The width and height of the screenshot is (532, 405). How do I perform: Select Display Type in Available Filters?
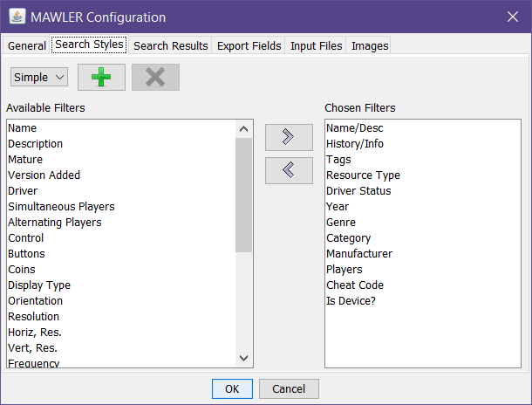tap(39, 285)
